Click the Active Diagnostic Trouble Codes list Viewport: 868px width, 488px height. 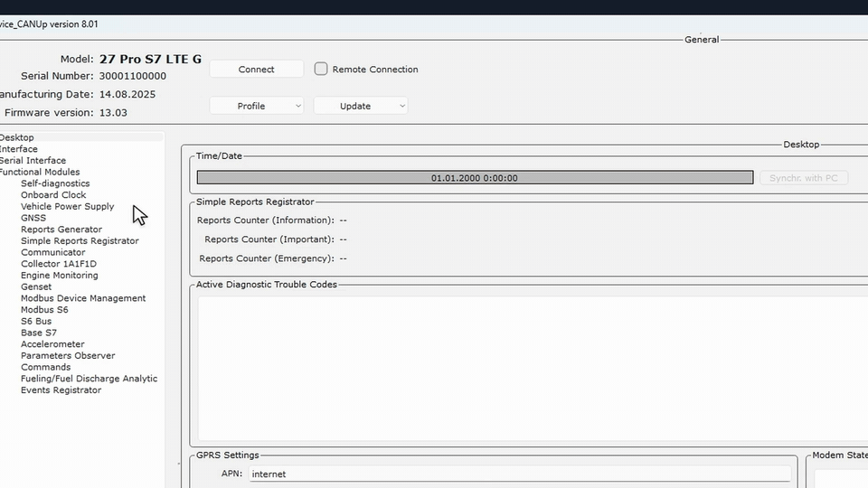pos(533,369)
